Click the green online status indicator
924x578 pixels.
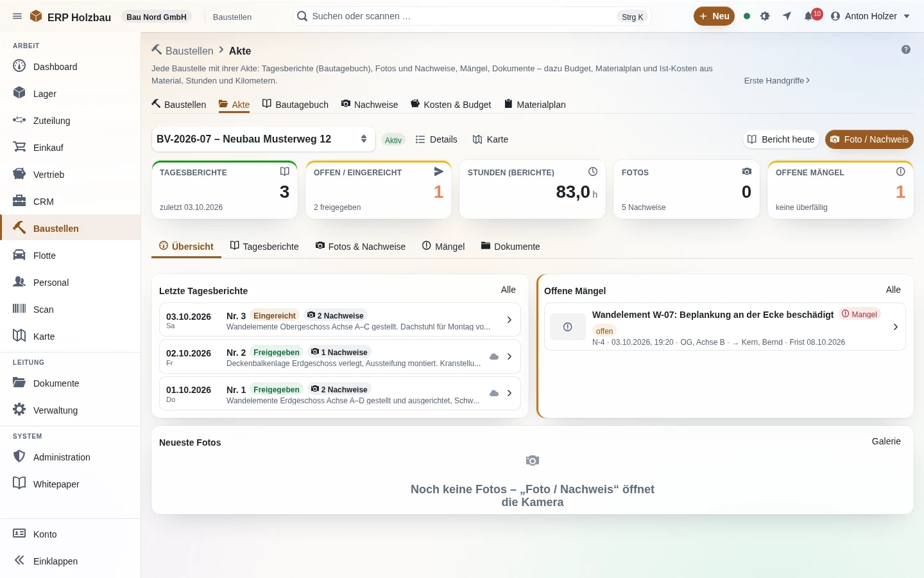click(747, 16)
